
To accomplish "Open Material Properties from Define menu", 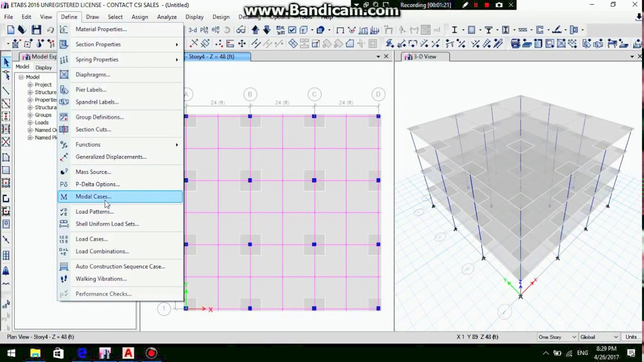I will [x=120, y=29].
